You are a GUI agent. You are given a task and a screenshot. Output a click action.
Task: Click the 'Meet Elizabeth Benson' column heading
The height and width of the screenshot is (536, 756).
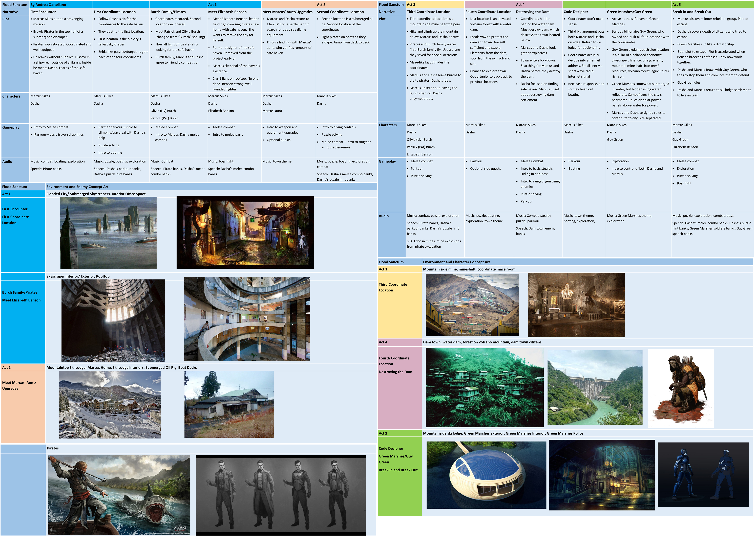pos(227,12)
